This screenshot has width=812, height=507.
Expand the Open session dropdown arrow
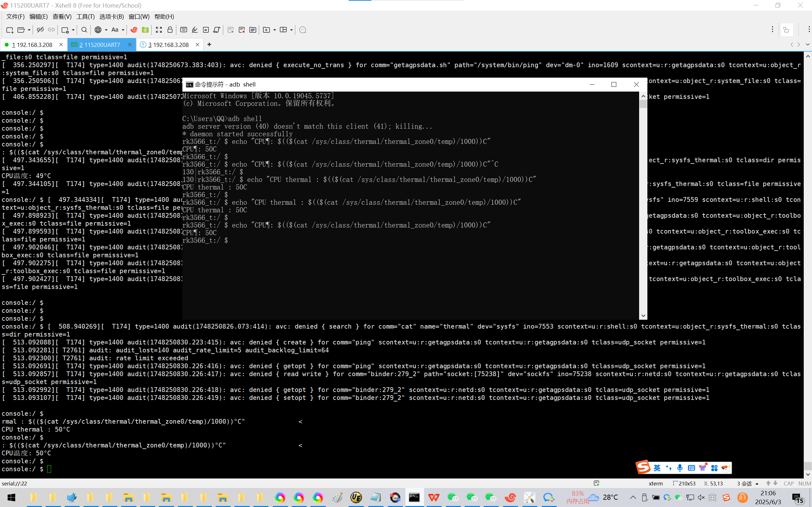(29, 30)
